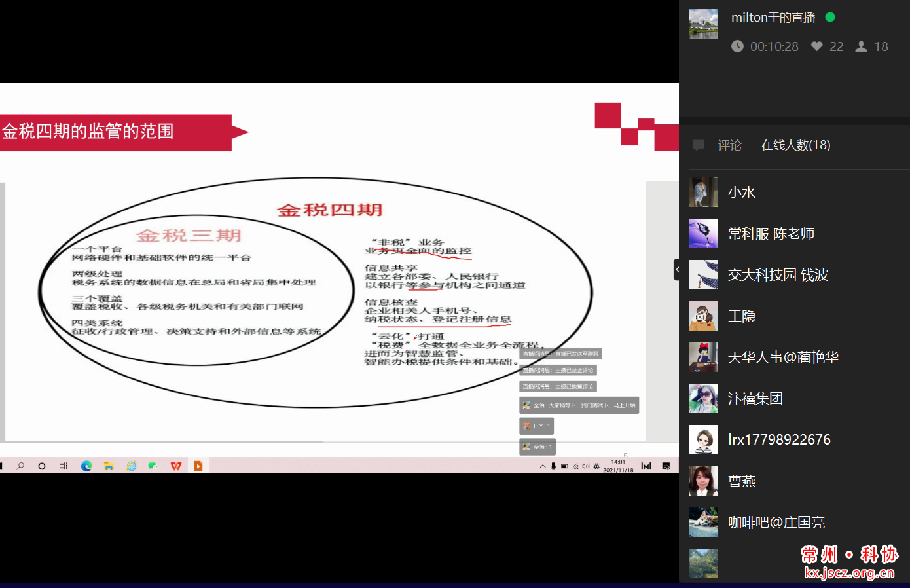Click the comment bubble icon
Screen dimensions: 910x588
tap(699, 145)
